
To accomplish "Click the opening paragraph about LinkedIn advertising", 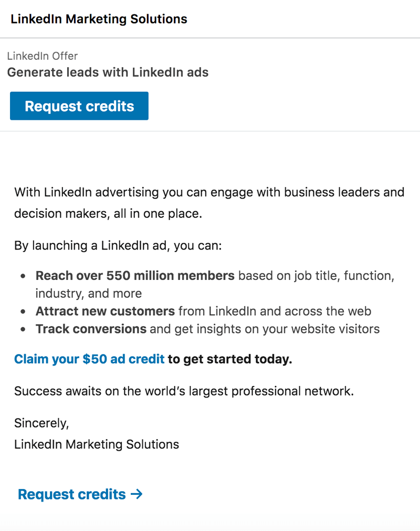I will click(209, 203).
